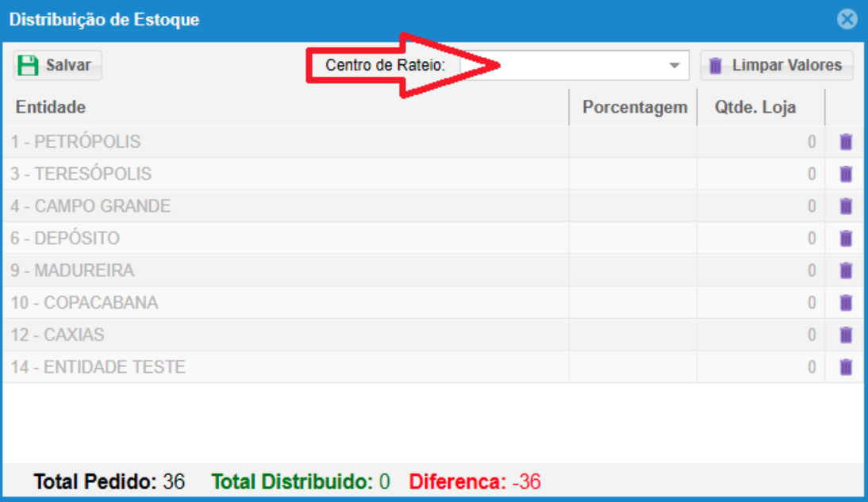Close the Distribuição de Estoque dialog
Screen dimensions: 868x502
click(847, 20)
